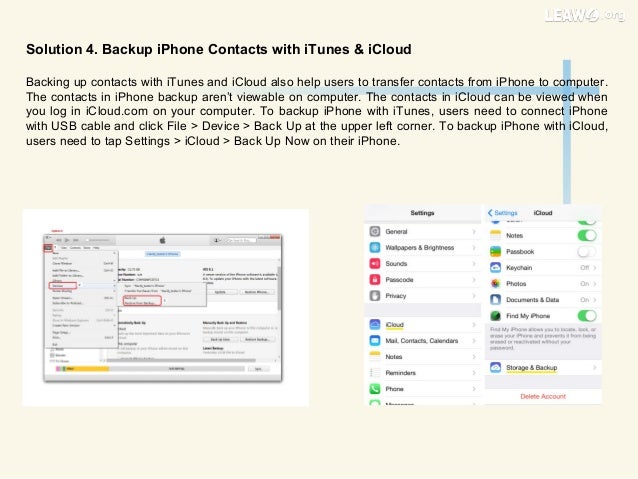Tap the Passcode lock icon
This screenshot has height=479, width=638.
375,280
